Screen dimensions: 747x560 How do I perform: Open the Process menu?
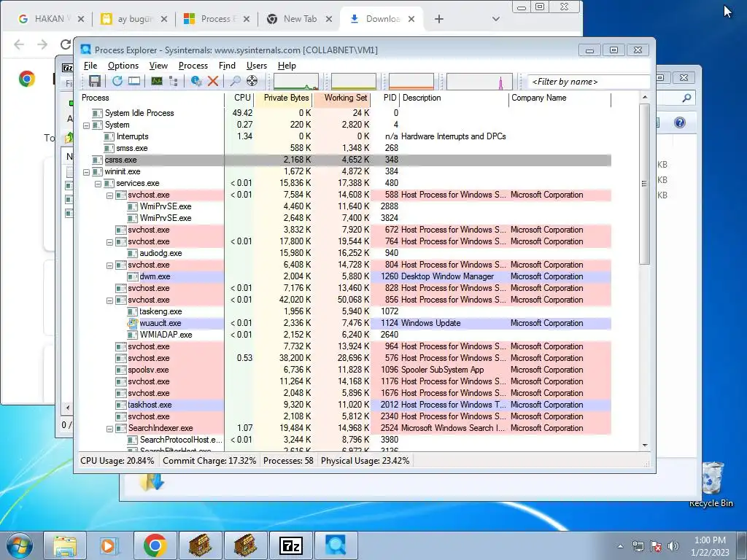tap(193, 66)
